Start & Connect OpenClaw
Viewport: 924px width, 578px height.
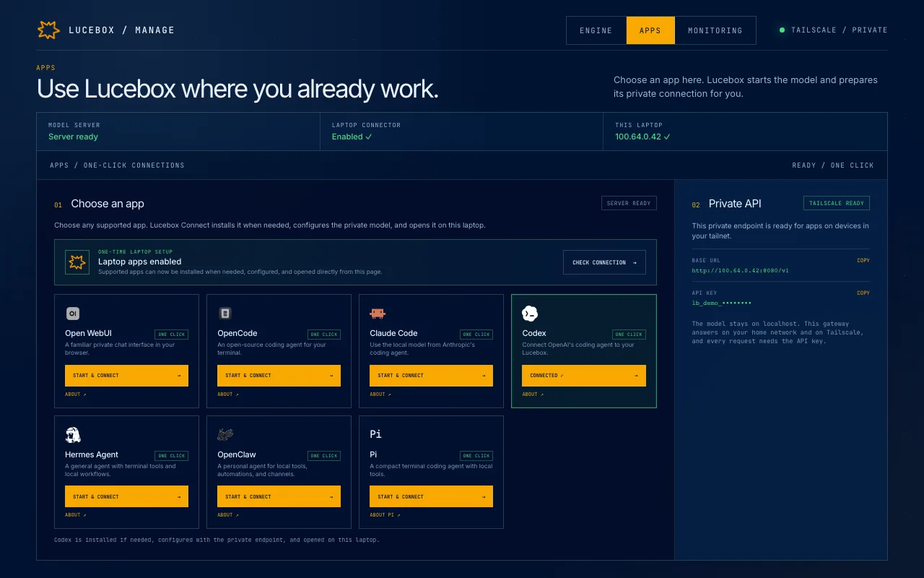click(279, 497)
